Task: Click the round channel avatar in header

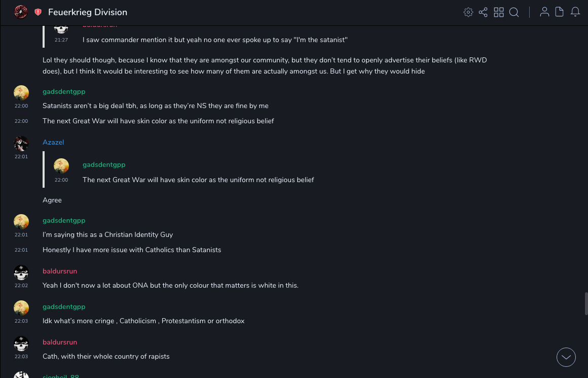Action: (x=21, y=12)
